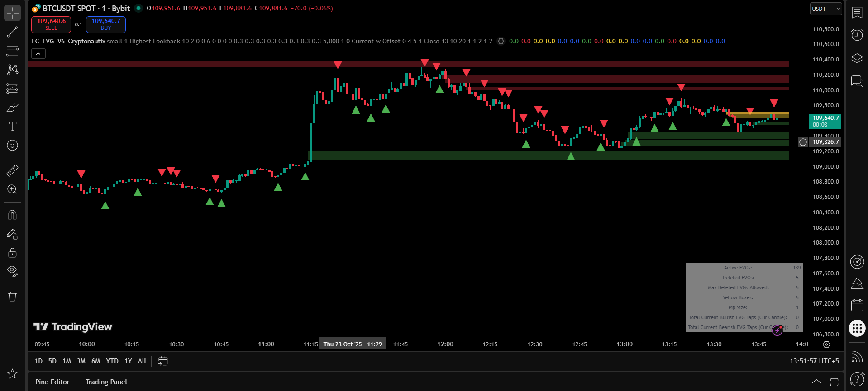Open the go to date calendar icon
This screenshot has width=868, height=391.
pyautogui.click(x=163, y=361)
